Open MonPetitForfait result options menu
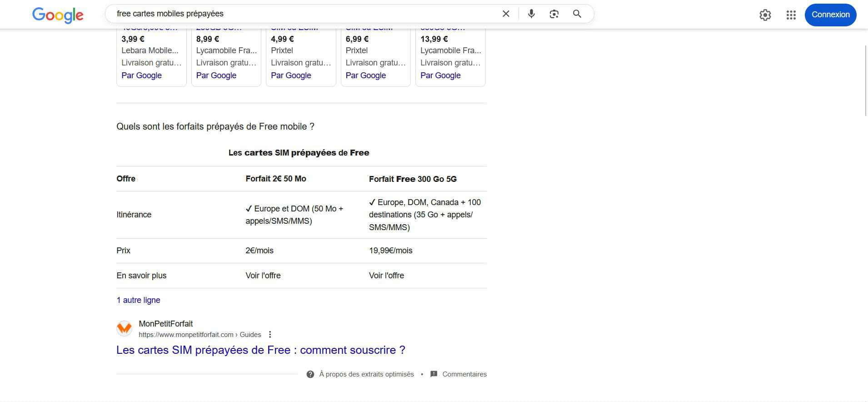The image size is (868, 402). click(x=270, y=335)
